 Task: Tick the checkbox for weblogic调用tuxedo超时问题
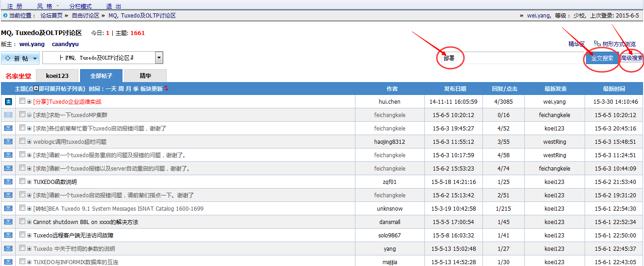click(22, 141)
